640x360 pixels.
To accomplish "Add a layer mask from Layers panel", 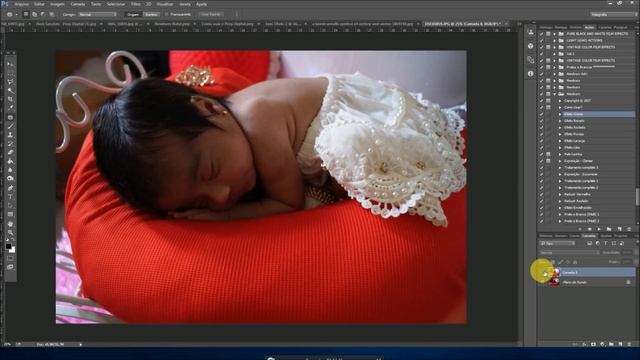I will pyautogui.click(x=593, y=344).
